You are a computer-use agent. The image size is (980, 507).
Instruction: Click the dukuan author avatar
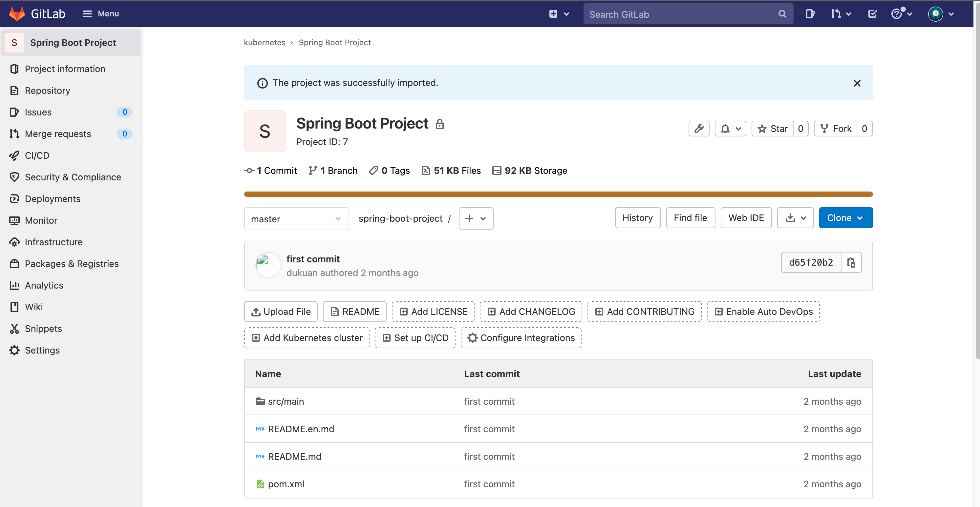(x=268, y=265)
